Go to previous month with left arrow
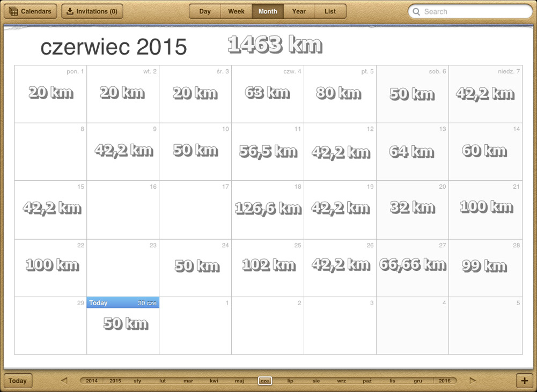This screenshot has height=392, width=537. (x=64, y=381)
